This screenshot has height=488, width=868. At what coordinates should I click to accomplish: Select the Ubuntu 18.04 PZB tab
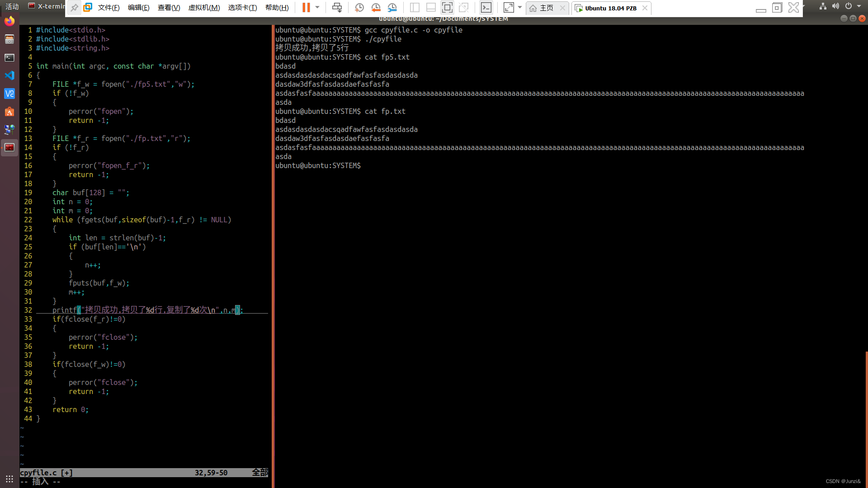click(610, 8)
